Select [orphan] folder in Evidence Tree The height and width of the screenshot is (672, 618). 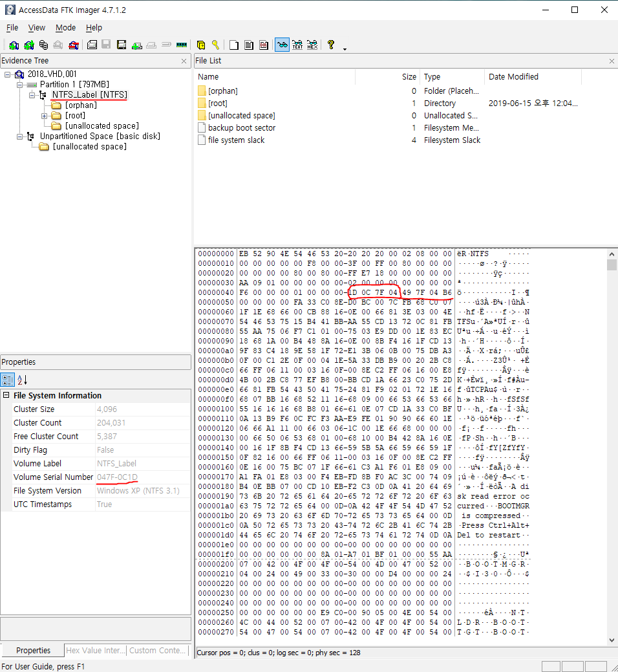coord(81,105)
